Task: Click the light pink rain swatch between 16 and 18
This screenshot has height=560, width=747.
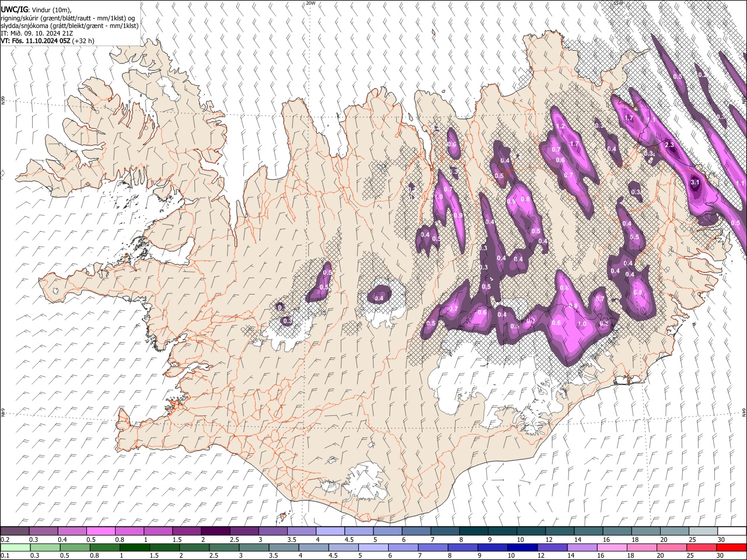Action: pyautogui.click(x=612, y=548)
